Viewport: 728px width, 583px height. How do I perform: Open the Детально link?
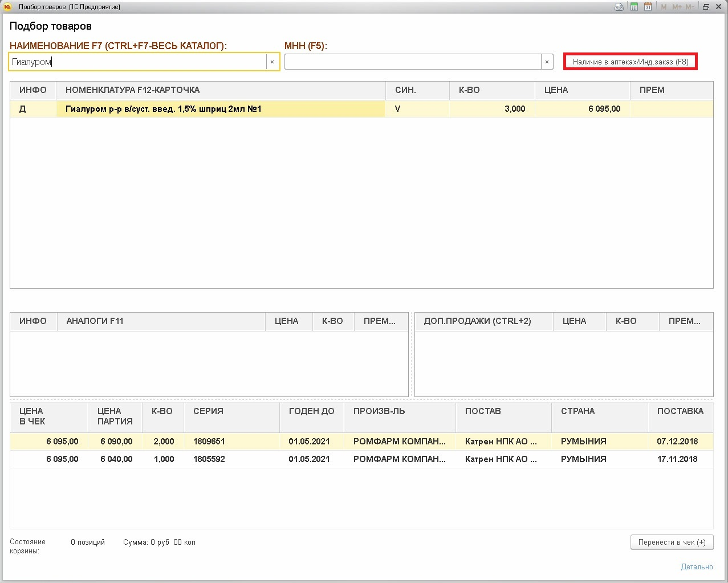pyautogui.click(x=697, y=566)
